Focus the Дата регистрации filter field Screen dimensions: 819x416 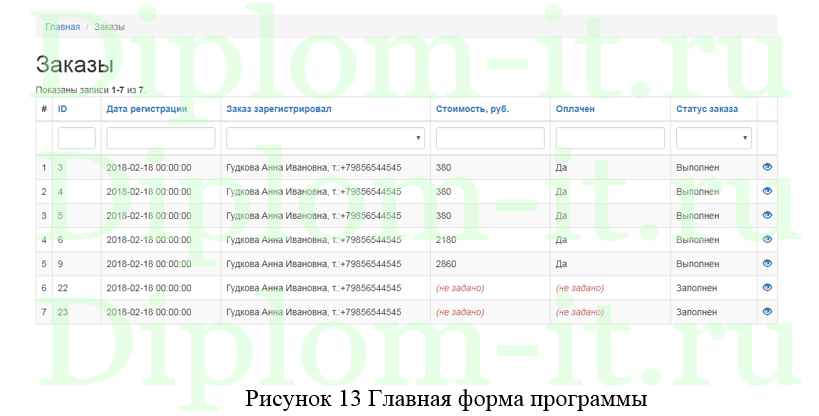161,138
